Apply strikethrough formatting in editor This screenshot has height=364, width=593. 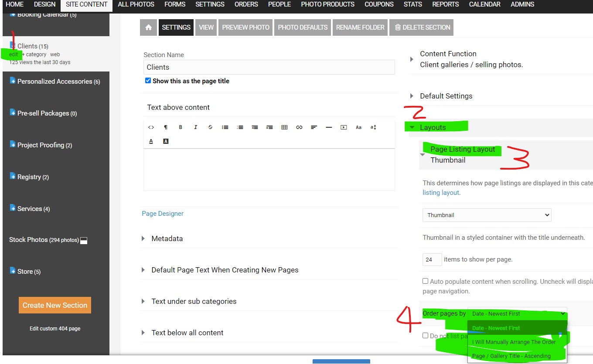click(210, 127)
